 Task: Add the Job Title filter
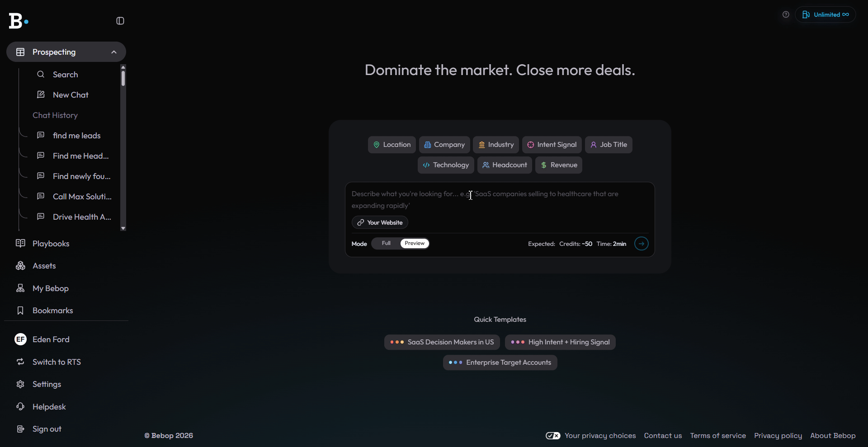coord(609,145)
